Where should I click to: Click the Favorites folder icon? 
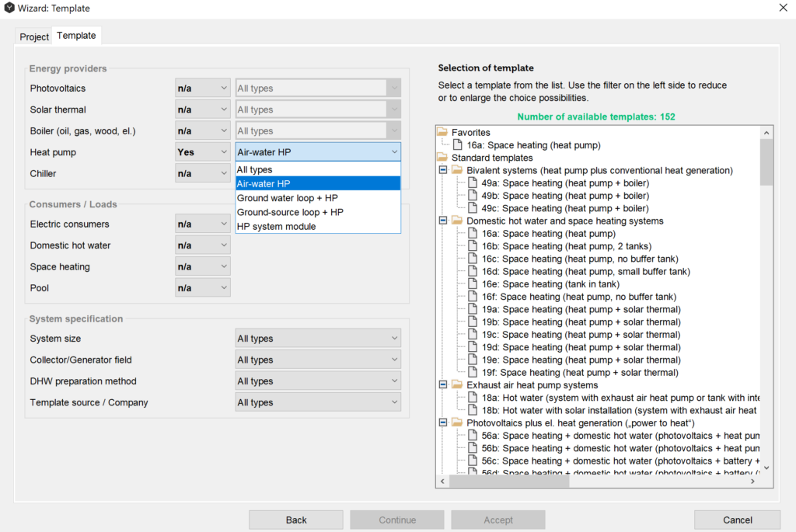[442, 133]
